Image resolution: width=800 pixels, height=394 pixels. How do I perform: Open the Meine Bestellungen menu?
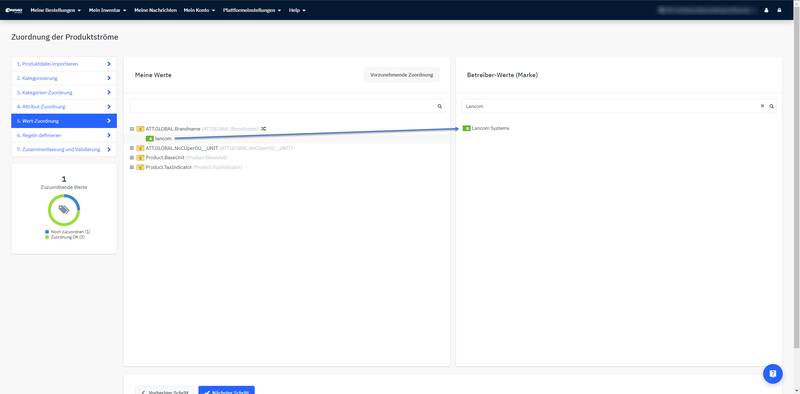[x=56, y=10]
